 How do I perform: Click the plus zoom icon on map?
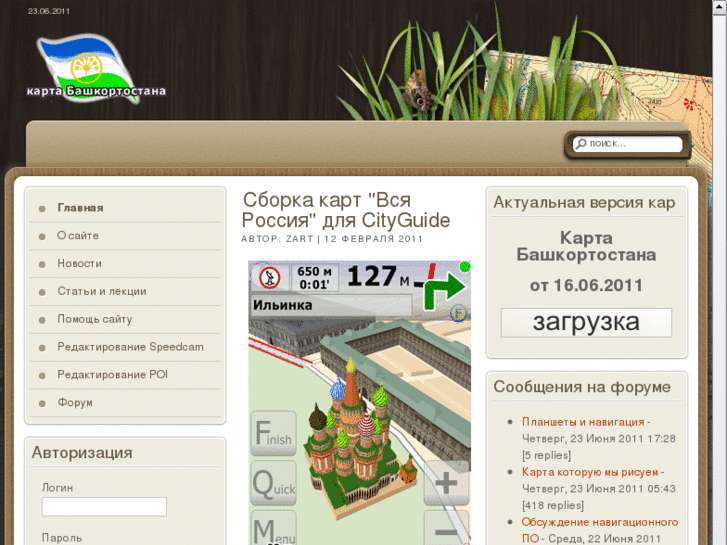(446, 483)
